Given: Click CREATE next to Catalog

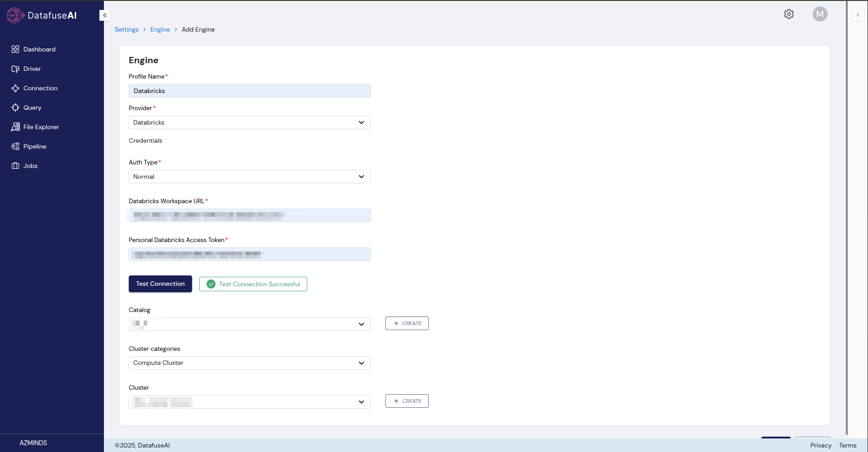Looking at the screenshot, I should [407, 323].
